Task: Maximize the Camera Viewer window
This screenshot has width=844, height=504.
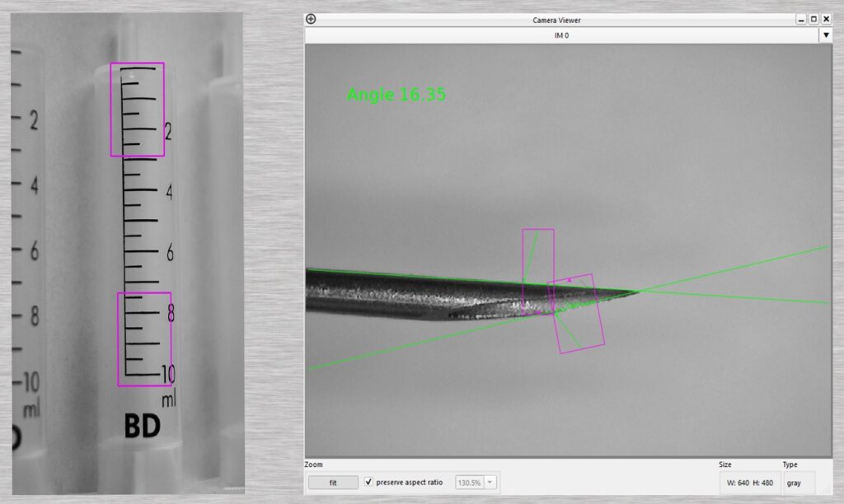Action: 814,19
